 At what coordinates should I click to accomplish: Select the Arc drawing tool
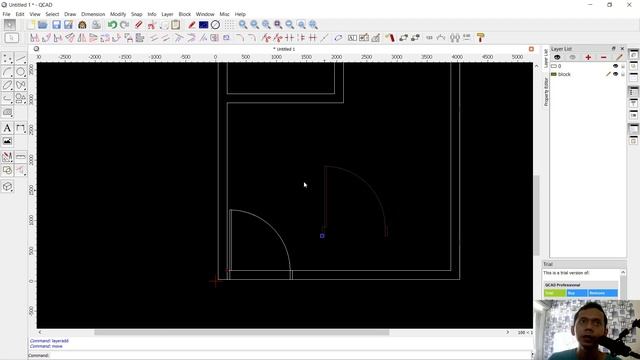coord(7,72)
